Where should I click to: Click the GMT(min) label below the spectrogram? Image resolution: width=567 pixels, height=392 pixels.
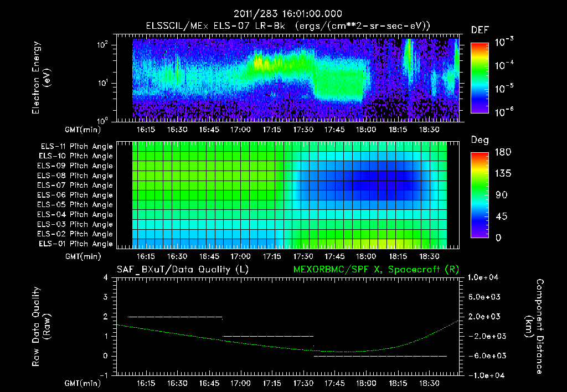point(83,130)
